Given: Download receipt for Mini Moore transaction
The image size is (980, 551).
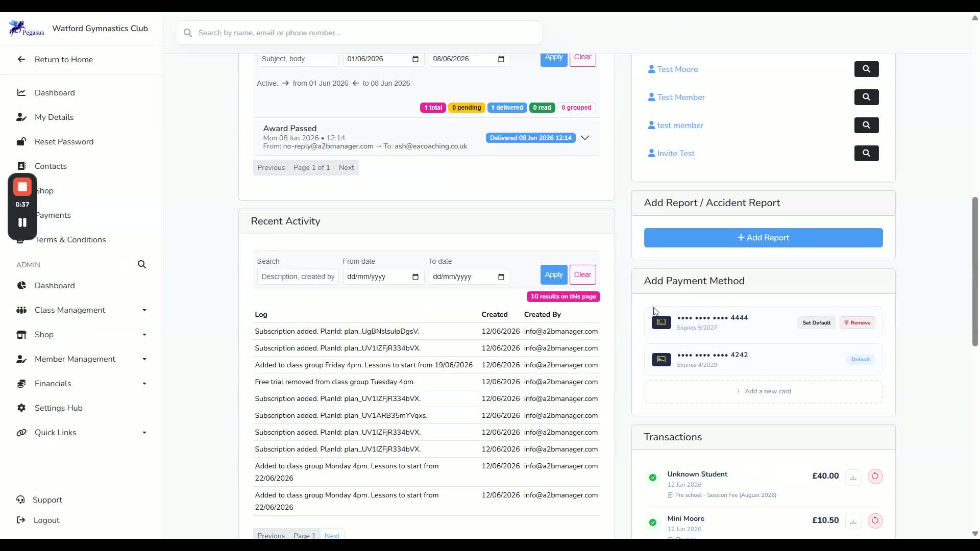Looking at the screenshot, I should (853, 521).
